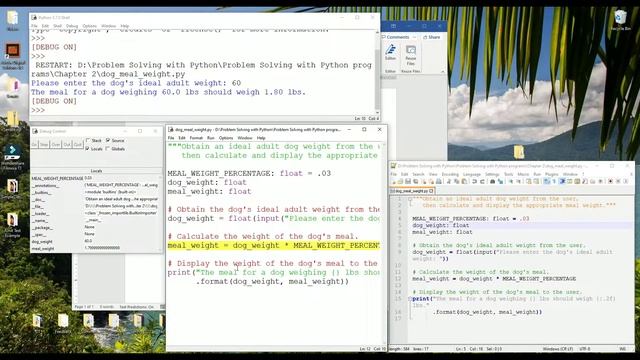Screen dimensions: 640x360
Task: Click Print icon in Notepad++ toolbar
Action: click(439, 181)
